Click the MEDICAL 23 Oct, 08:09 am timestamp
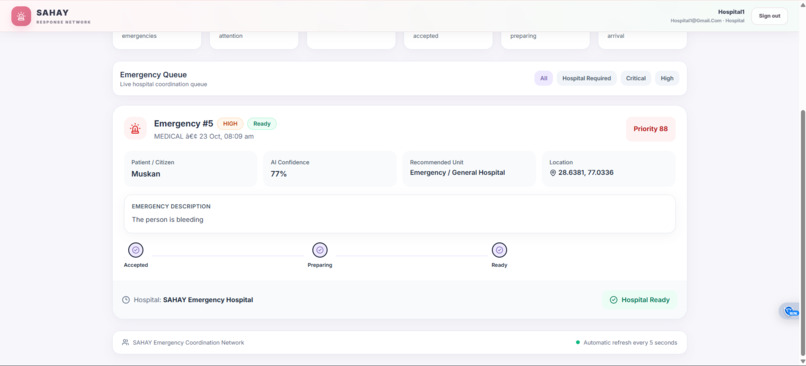This screenshot has width=806, height=366. point(204,137)
